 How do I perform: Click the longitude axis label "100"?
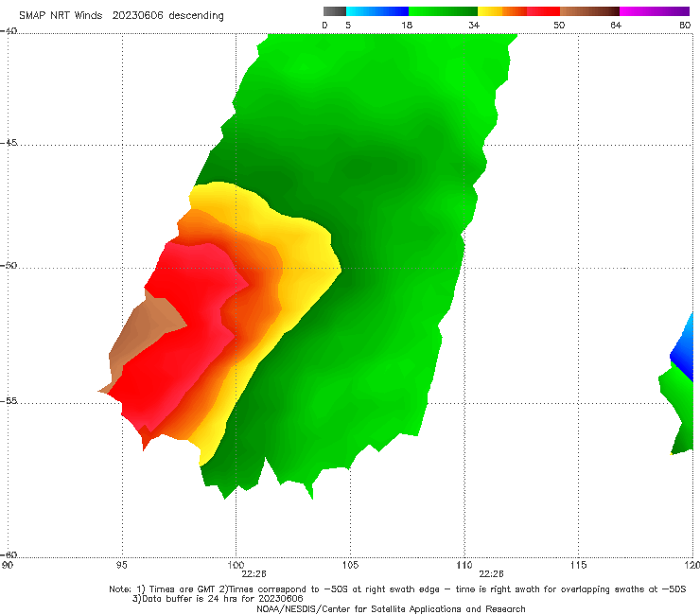pyautogui.click(x=236, y=566)
